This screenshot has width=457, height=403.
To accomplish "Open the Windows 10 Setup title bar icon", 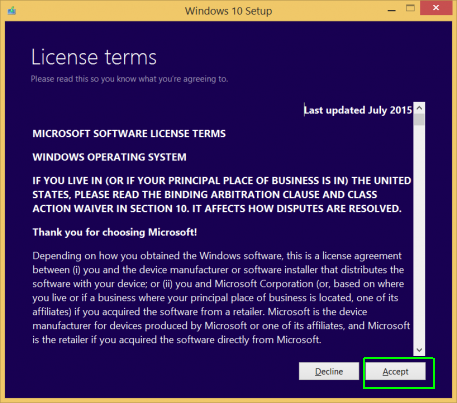I will point(12,11).
